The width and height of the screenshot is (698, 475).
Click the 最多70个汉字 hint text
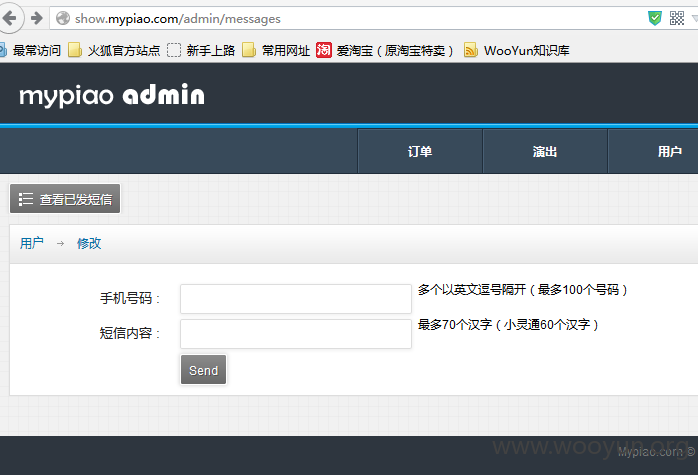click(508, 325)
